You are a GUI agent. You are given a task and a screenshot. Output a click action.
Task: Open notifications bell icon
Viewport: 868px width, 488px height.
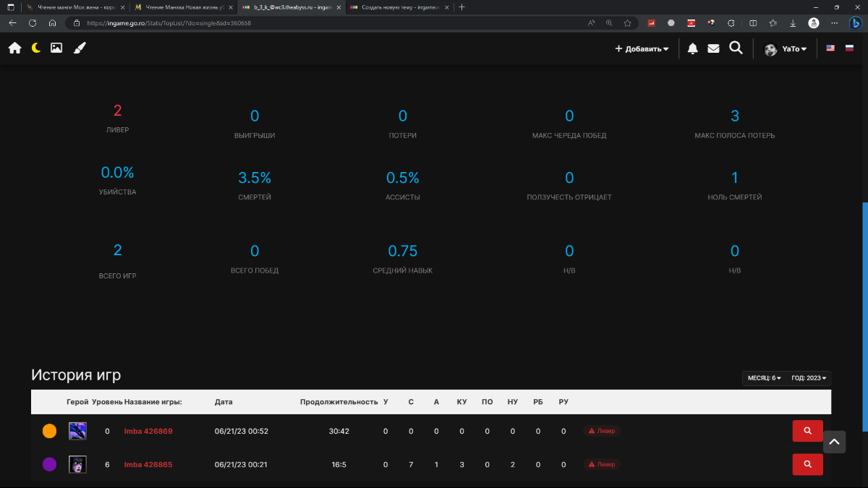[x=692, y=48]
